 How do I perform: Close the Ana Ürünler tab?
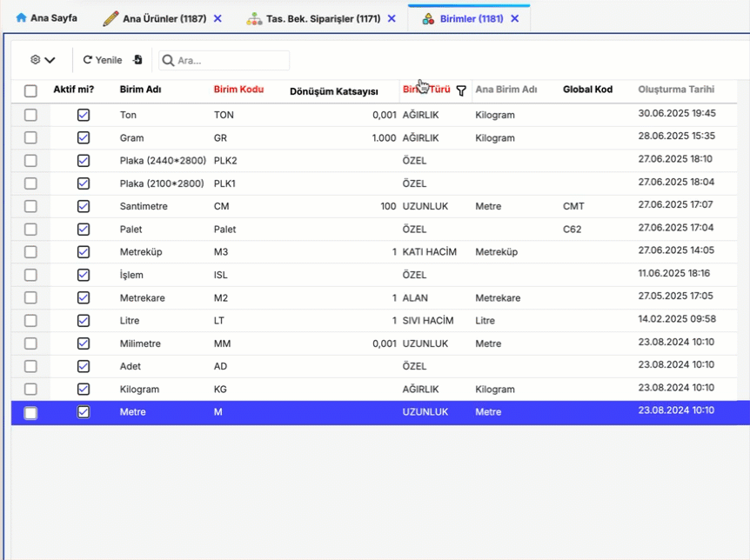coord(218,18)
